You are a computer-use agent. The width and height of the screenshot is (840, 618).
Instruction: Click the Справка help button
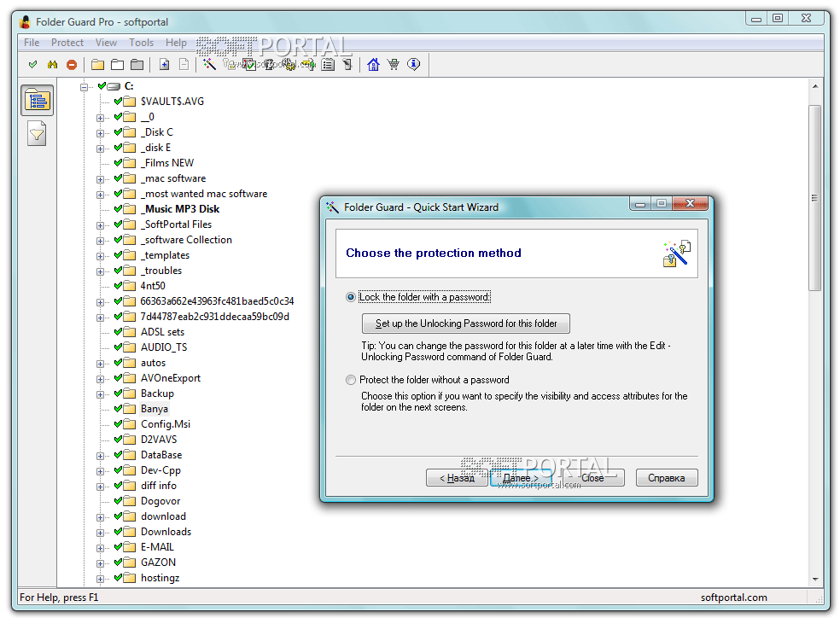[x=667, y=478]
